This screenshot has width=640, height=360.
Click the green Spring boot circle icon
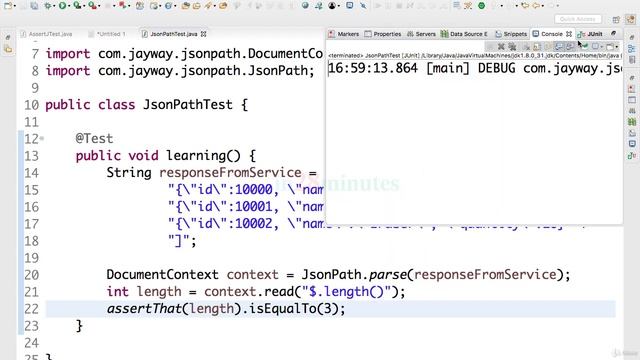[482, 6]
